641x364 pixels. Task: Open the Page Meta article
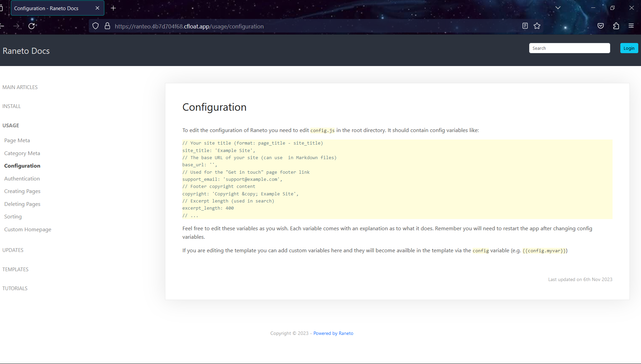coord(17,141)
